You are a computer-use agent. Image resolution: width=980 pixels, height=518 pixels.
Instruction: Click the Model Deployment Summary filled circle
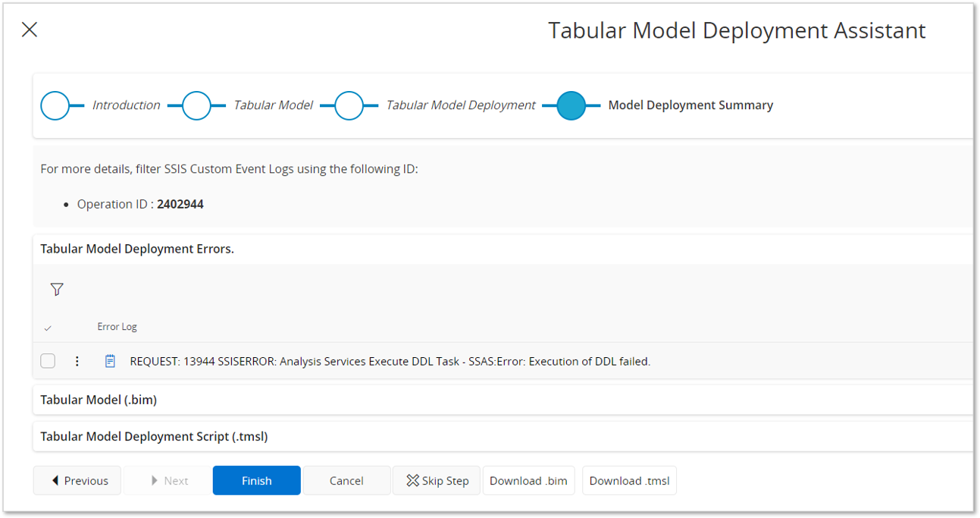coord(571,105)
